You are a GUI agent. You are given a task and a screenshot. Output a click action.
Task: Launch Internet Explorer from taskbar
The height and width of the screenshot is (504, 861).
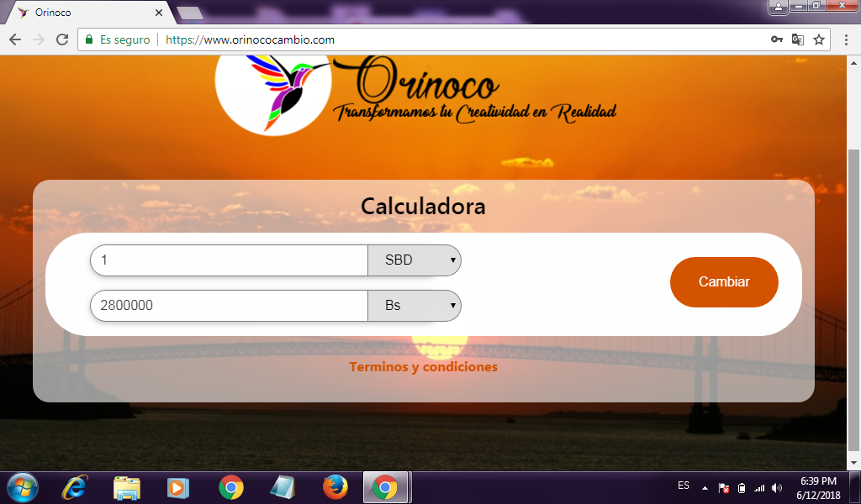point(75,487)
